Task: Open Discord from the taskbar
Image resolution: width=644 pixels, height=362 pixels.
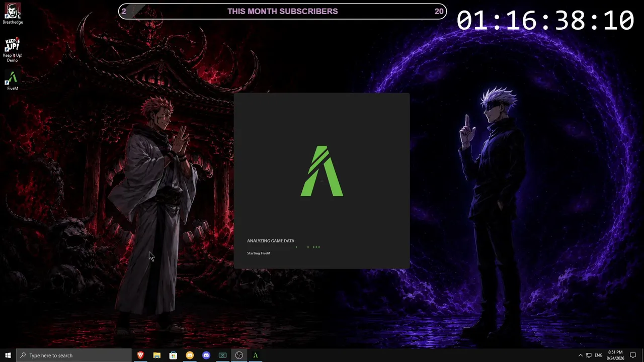Action: tap(206, 355)
